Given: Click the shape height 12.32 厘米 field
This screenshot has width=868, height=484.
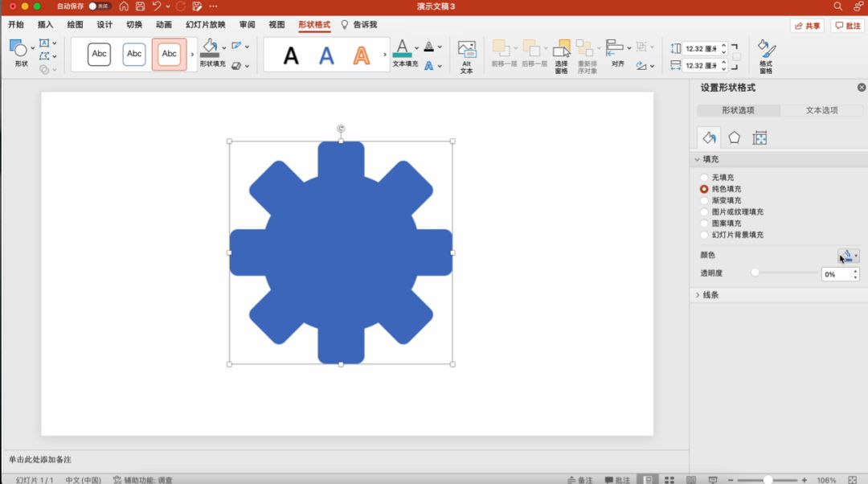Looking at the screenshot, I should [x=700, y=49].
